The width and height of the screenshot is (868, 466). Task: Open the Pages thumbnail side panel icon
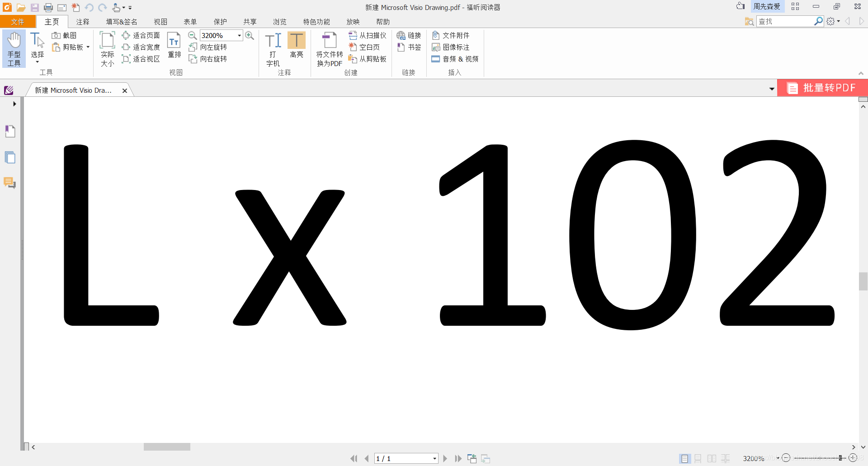click(10, 157)
